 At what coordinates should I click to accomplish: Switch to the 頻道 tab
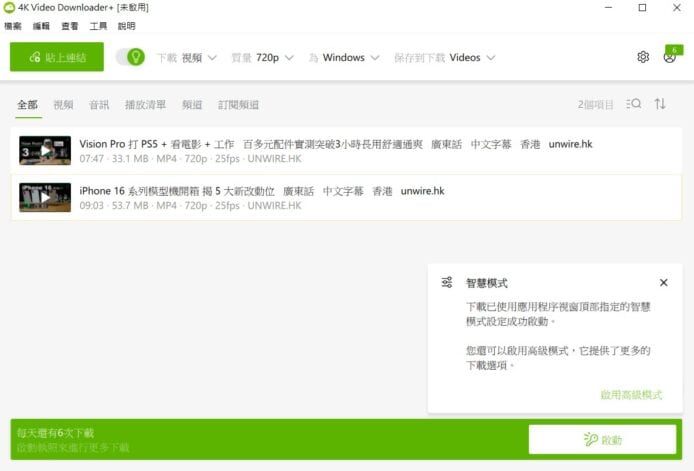192,105
